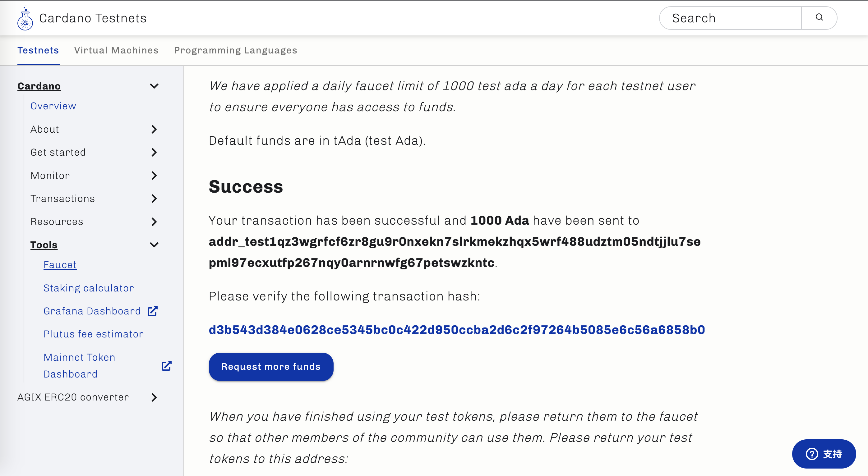Click the Grafana Dashboard external link icon
Viewport: 868px width, 476px height.
coord(153,311)
